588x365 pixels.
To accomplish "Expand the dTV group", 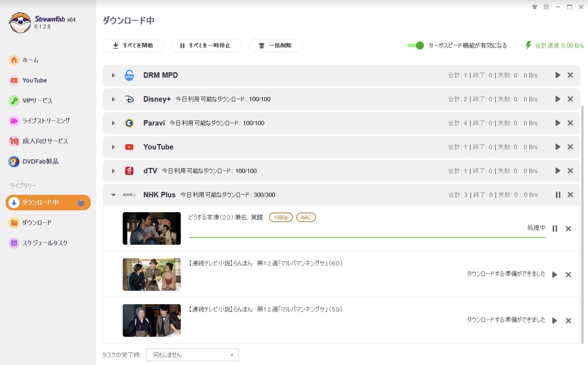I will pos(113,171).
